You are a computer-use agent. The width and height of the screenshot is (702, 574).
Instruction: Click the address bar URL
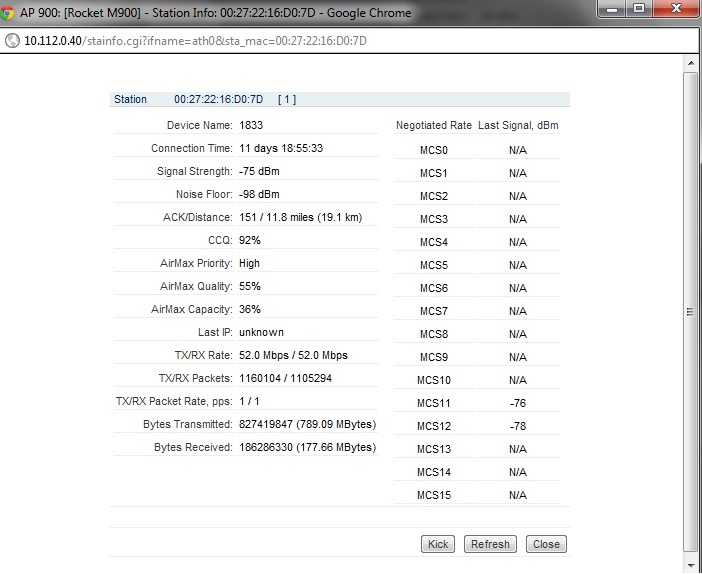click(x=195, y=41)
